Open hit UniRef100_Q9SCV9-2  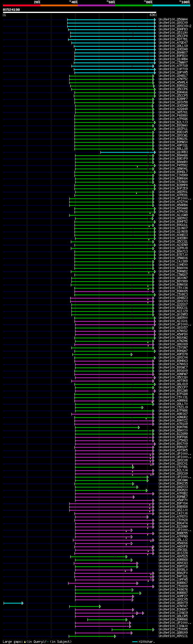[x=175, y=26]
